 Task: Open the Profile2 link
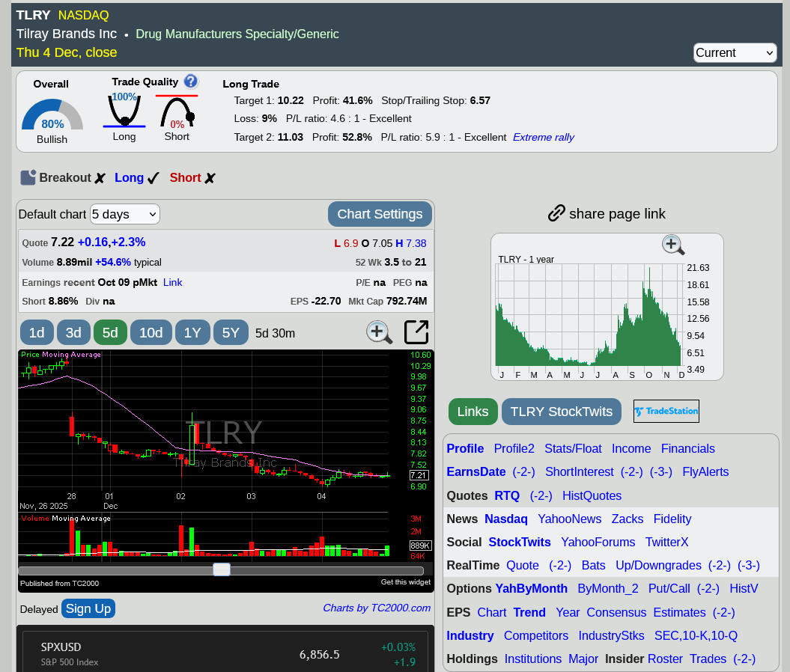(x=514, y=448)
